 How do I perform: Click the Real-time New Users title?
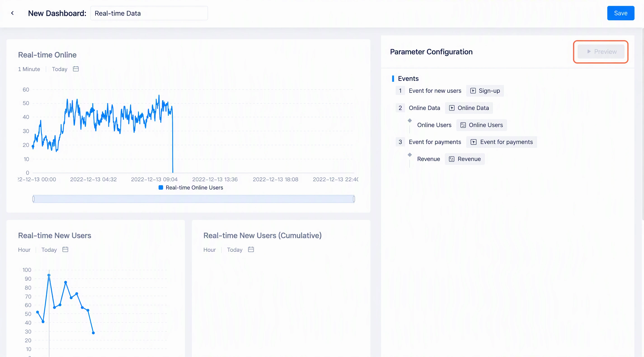54,235
